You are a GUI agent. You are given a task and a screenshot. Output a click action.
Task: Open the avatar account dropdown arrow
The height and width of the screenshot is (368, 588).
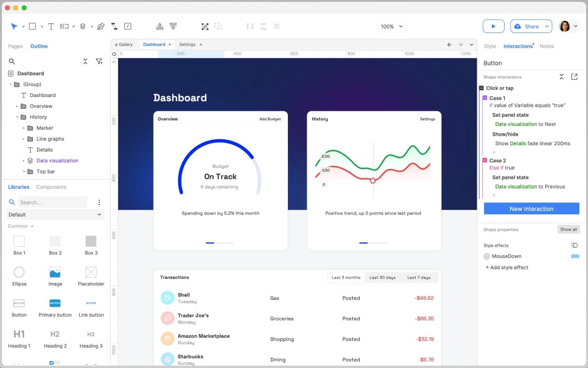tap(575, 27)
